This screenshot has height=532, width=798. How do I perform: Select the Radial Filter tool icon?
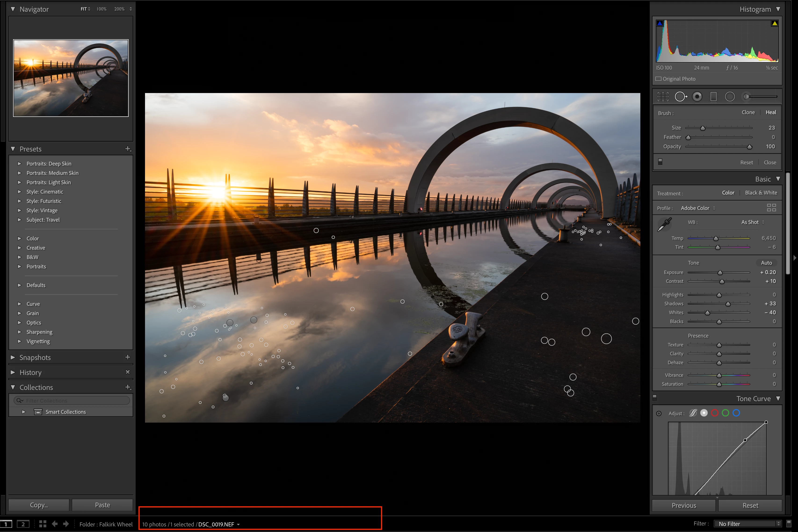tap(729, 97)
